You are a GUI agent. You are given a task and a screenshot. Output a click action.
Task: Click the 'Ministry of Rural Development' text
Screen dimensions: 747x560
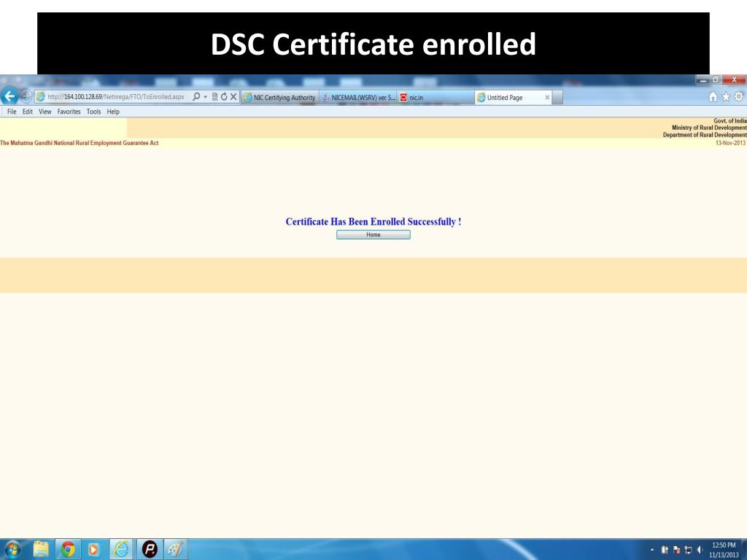tap(709, 128)
